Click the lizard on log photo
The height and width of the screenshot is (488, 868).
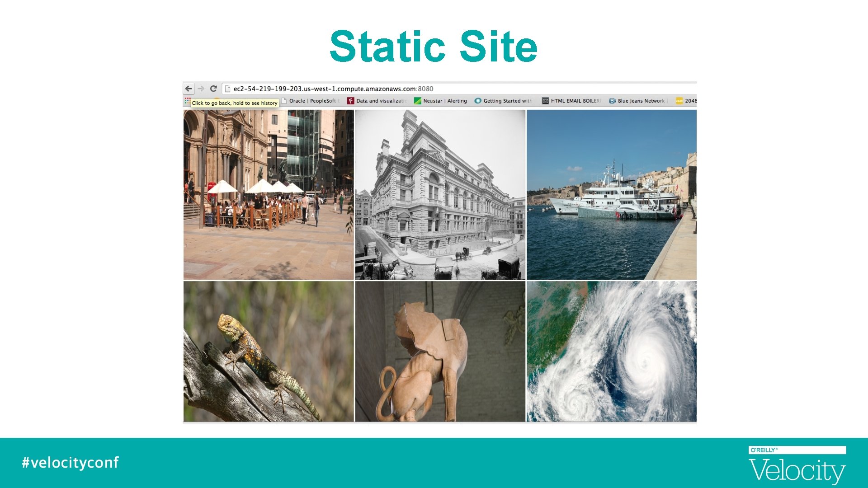point(269,352)
